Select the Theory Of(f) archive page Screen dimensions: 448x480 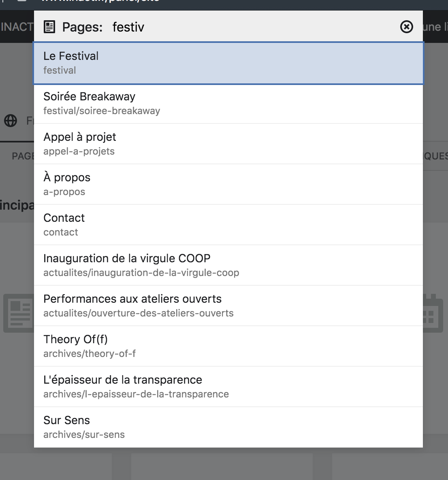tap(229, 346)
